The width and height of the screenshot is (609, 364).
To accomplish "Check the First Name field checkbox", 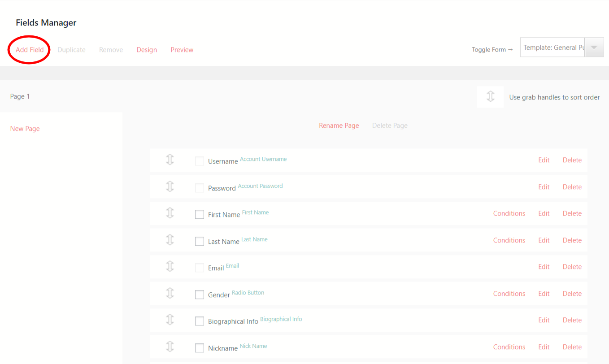I will (200, 214).
